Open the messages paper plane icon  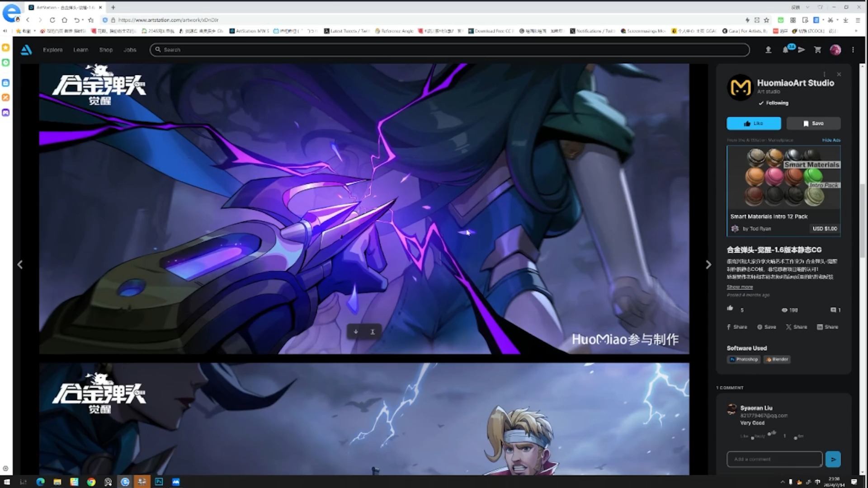pyautogui.click(x=801, y=50)
